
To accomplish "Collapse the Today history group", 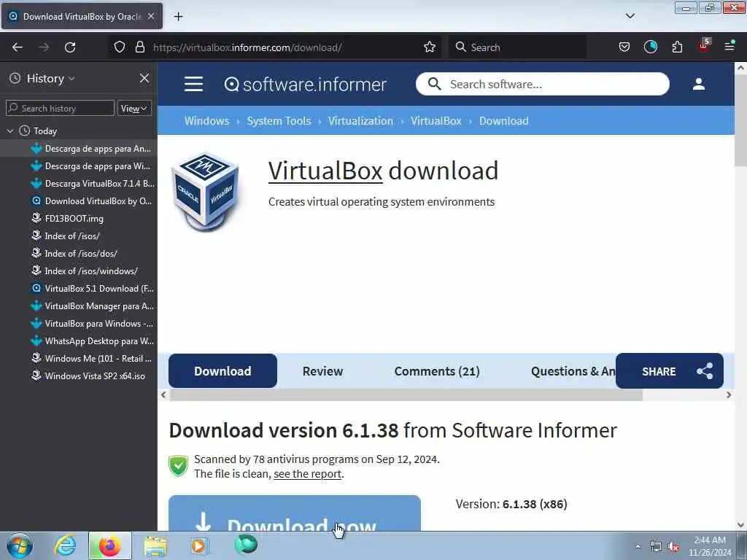I will pyautogui.click(x=10, y=131).
